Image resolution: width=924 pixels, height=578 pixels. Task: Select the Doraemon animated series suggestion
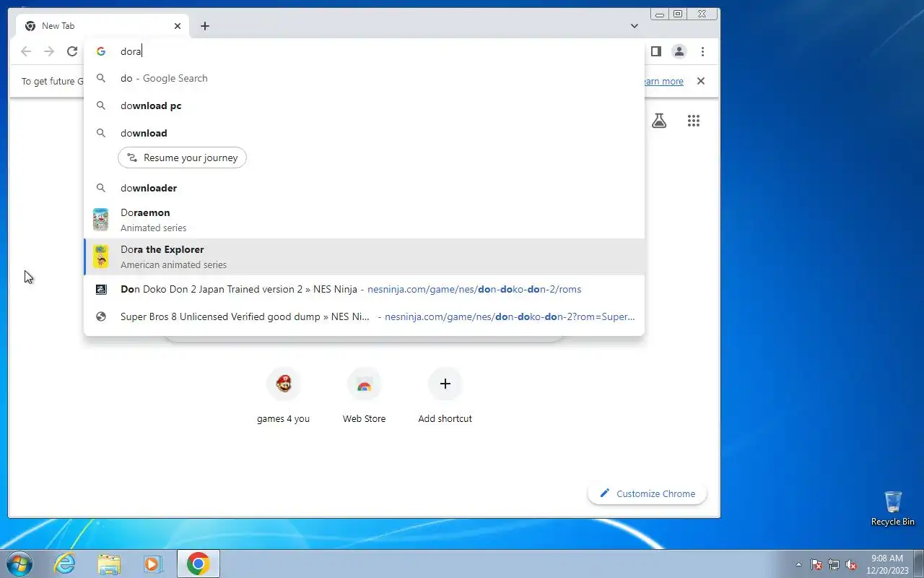(364, 220)
